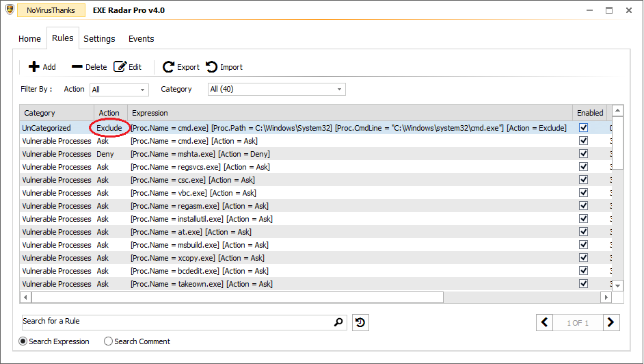Open the Action filter dropdown
The image size is (644, 364).
pyautogui.click(x=143, y=90)
